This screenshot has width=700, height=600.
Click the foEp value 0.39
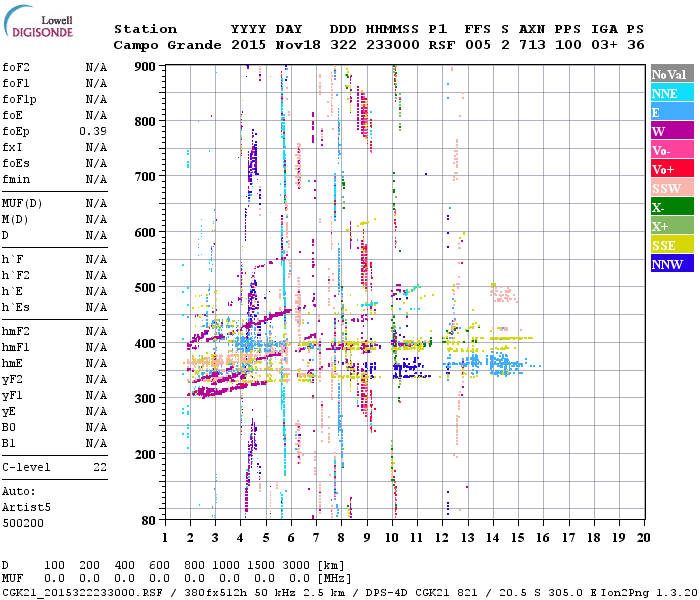93,131
